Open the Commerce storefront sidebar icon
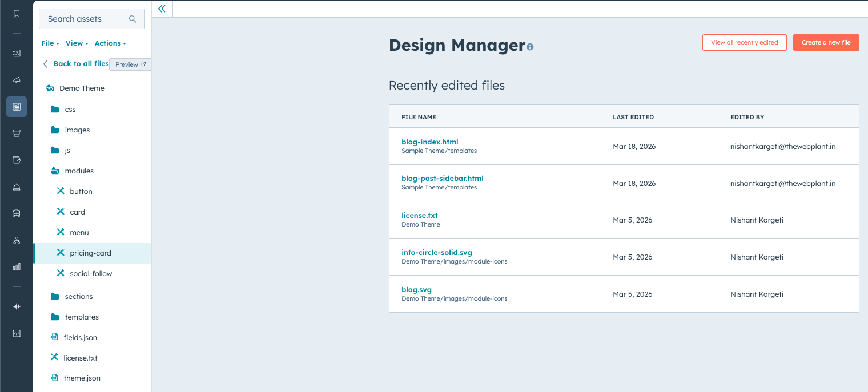This screenshot has width=868, height=392. pos(17,134)
